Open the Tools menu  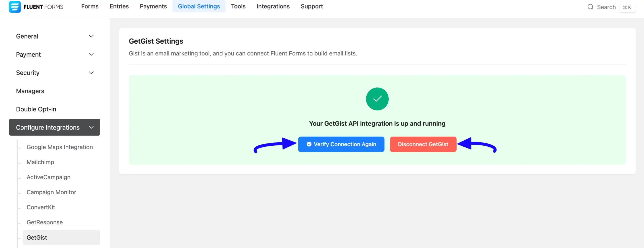tap(238, 6)
